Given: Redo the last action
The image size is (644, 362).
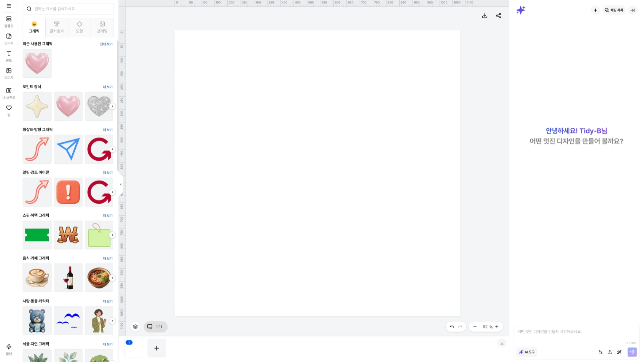Looking at the screenshot, I should [x=460, y=327].
